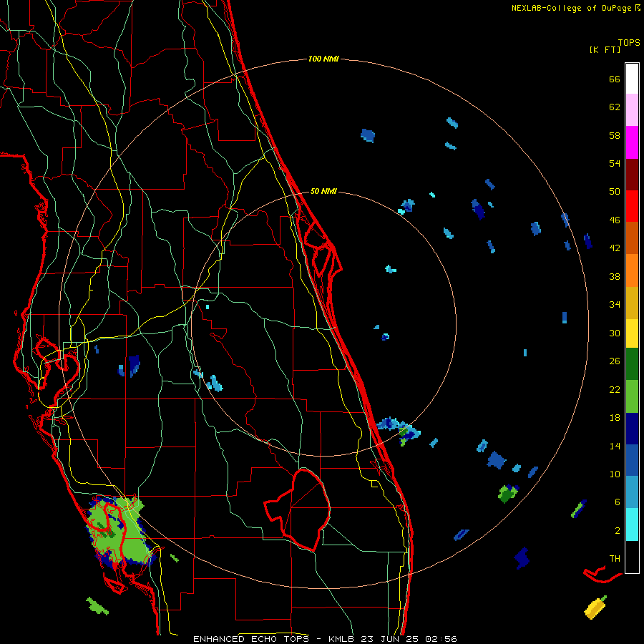The image size is (644, 644).
Task: Click the legend value 2
Action: coord(618,531)
